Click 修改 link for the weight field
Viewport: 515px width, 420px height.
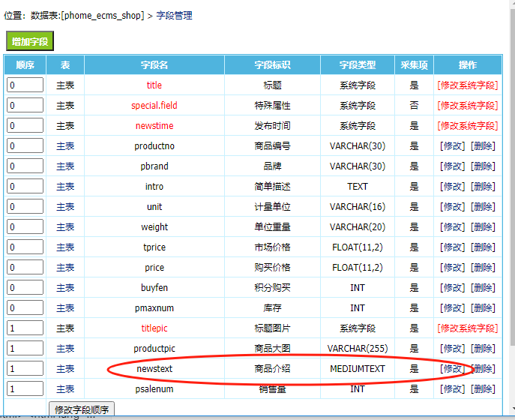point(452,227)
